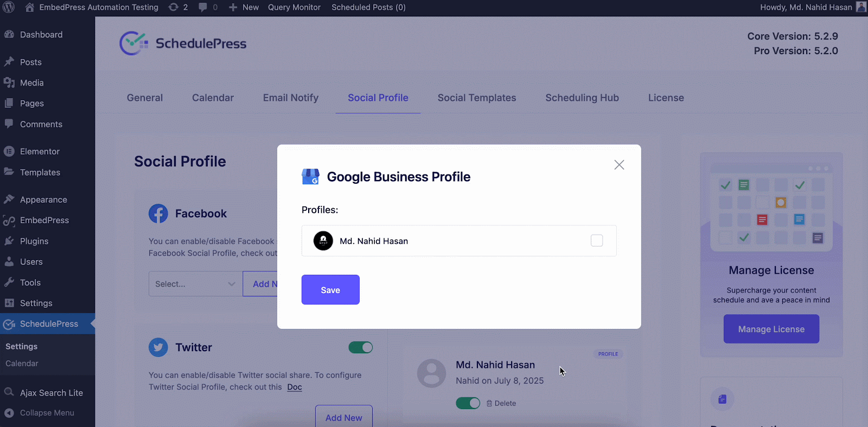
Task: Close the Google Business Profile dialog
Action: coord(619,165)
